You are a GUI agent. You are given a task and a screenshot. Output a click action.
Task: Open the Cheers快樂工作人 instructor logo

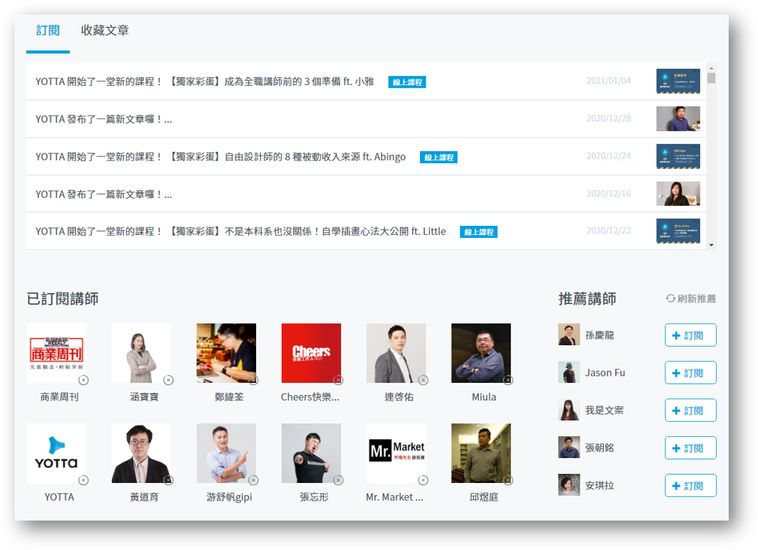click(311, 353)
